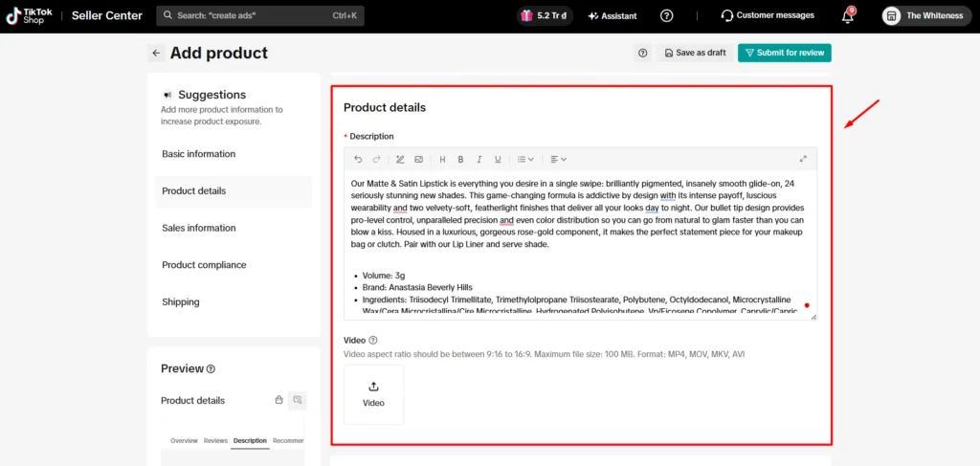Click the "Seller Center" header text
The width and height of the screenshot is (980, 466).
(107, 15)
